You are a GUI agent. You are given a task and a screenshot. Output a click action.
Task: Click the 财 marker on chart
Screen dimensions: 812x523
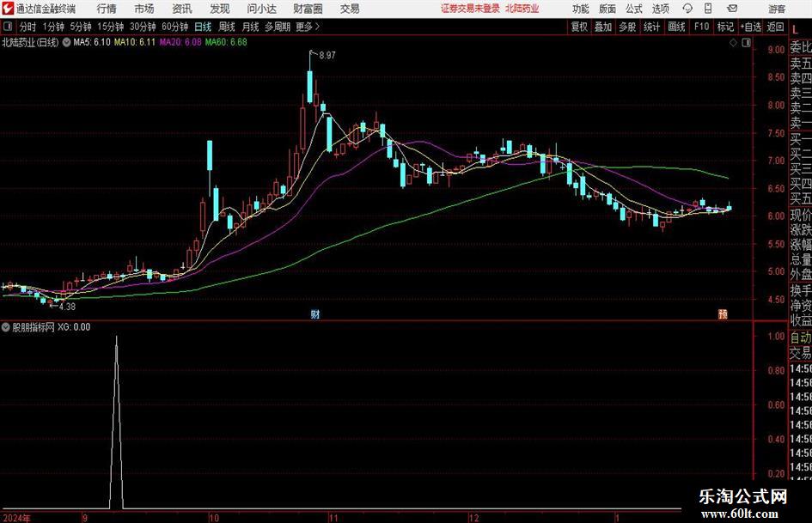tap(314, 313)
